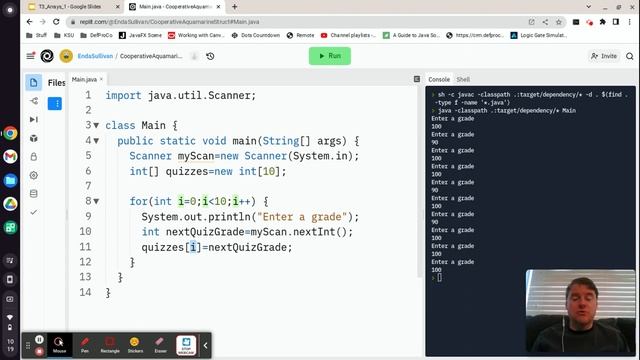Open the version history clock icon
The image size is (640, 360).
pyautogui.click(x=210, y=56)
